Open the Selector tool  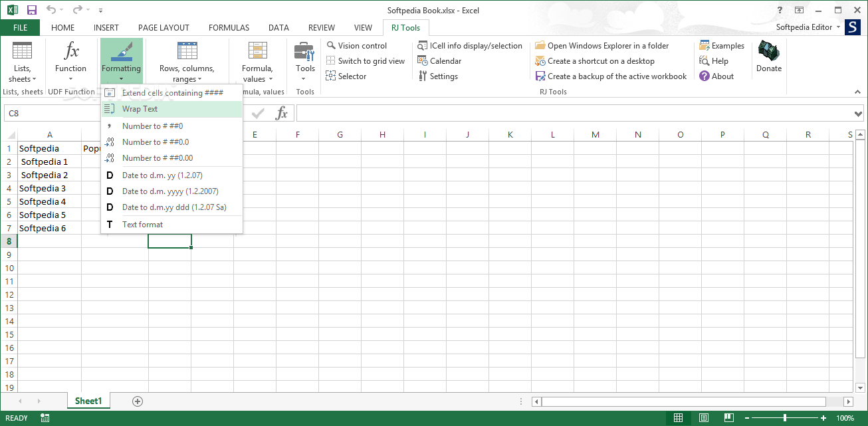tap(346, 76)
